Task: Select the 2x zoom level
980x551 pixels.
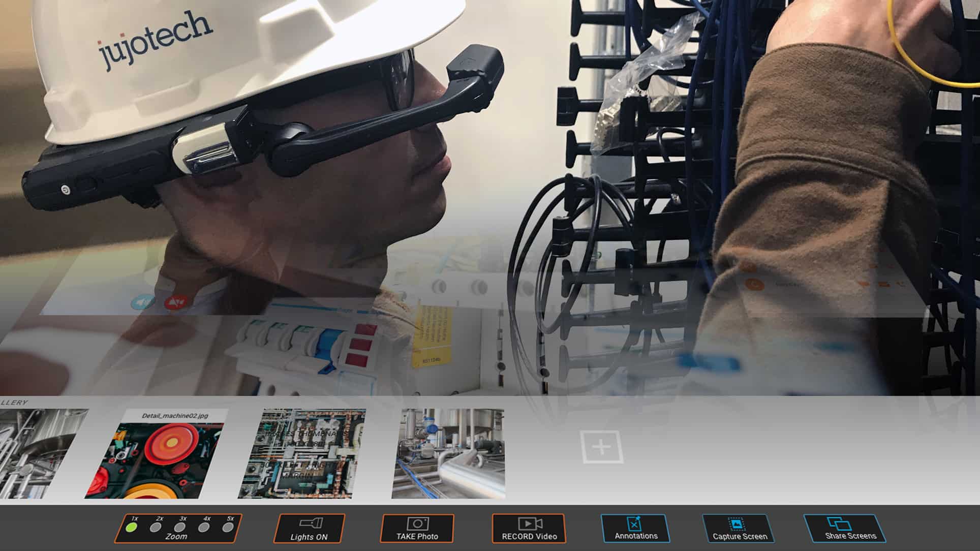Action: (156, 527)
